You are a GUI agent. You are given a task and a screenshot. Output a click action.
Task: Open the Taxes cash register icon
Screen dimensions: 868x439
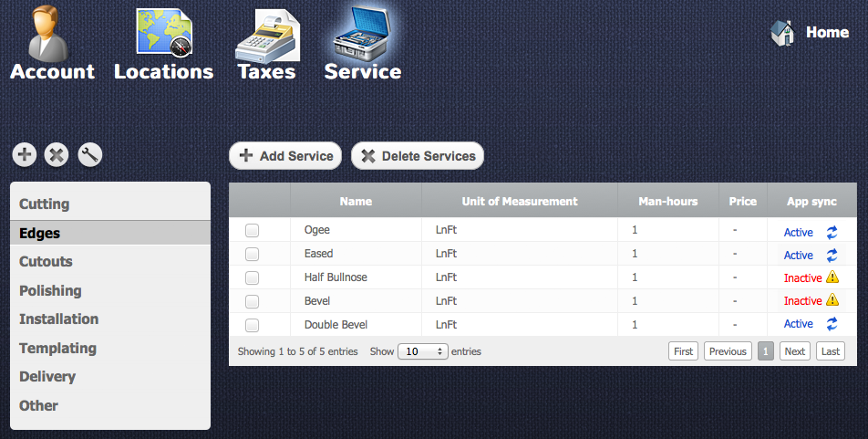coord(267,36)
